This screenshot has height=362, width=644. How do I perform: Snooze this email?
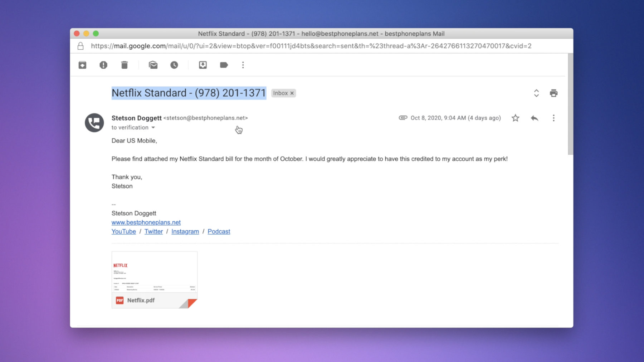(x=174, y=65)
